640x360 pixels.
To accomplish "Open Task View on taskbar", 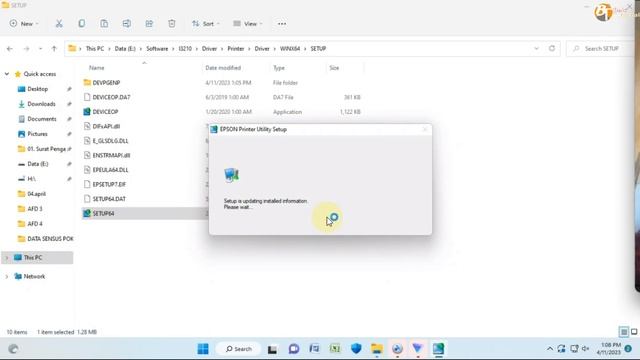I will click(x=272, y=349).
